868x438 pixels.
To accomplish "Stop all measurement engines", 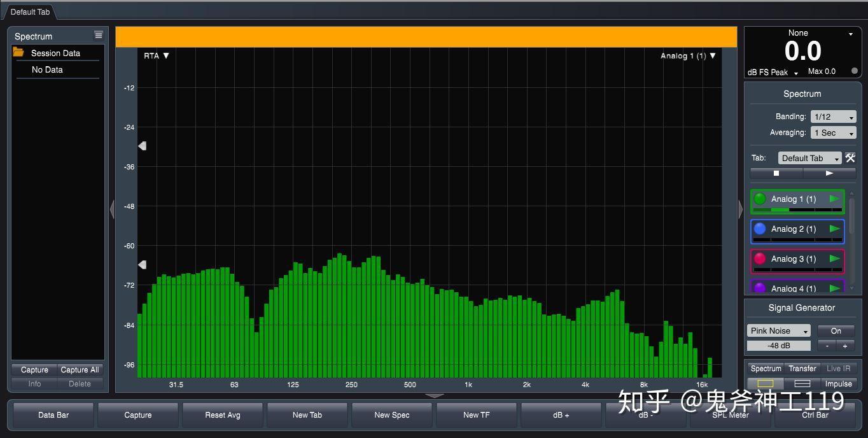I will pyautogui.click(x=776, y=173).
